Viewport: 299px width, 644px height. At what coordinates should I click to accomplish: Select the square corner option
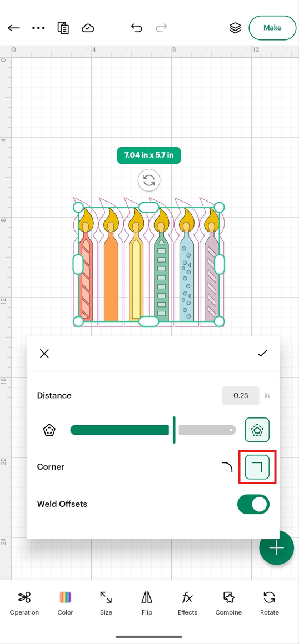257,467
